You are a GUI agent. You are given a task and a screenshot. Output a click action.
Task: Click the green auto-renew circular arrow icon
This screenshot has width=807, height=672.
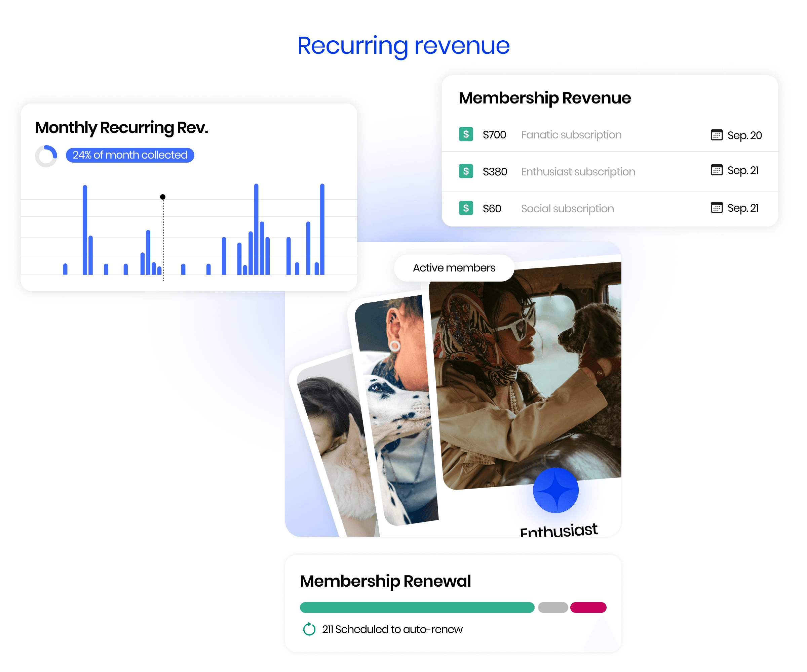pyautogui.click(x=309, y=629)
